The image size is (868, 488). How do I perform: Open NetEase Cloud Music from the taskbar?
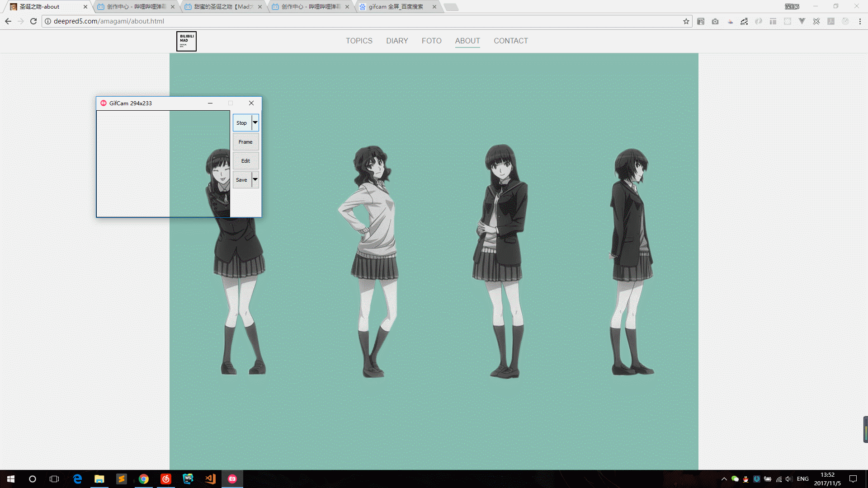[x=166, y=479]
